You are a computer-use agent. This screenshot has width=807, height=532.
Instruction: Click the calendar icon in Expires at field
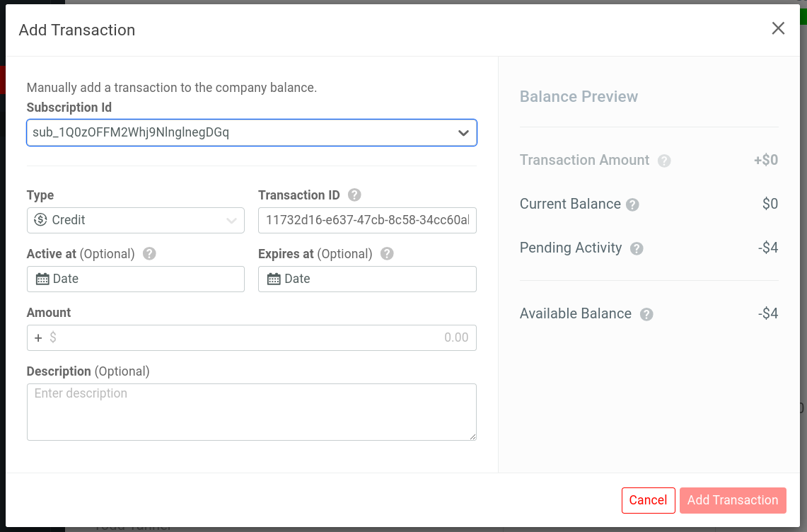coord(273,279)
